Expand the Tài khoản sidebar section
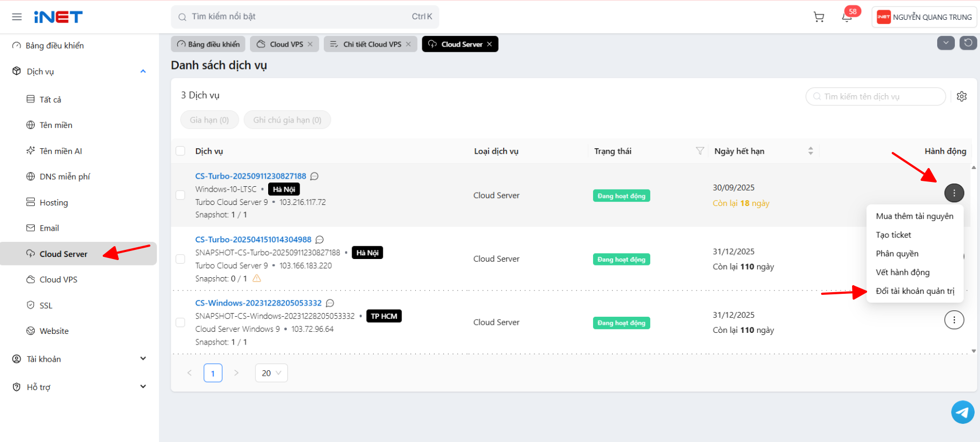Image resolution: width=980 pixels, height=442 pixels. click(x=79, y=359)
